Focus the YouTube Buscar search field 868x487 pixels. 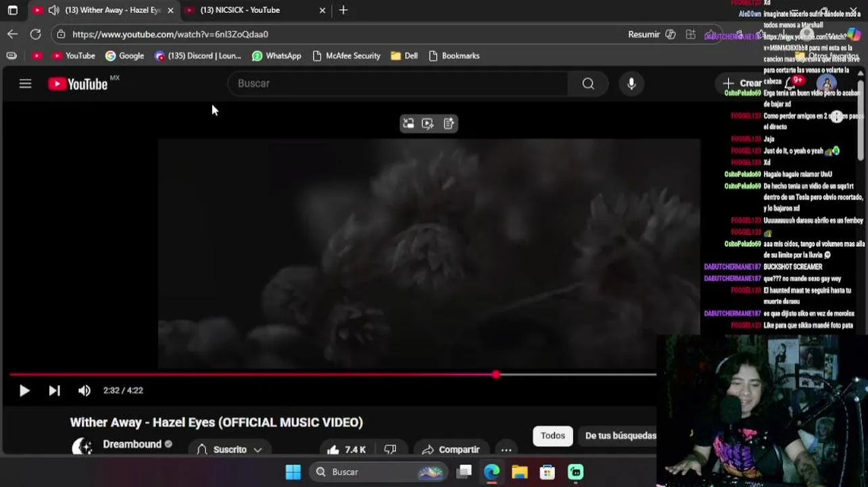pyautogui.click(x=399, y=83)
